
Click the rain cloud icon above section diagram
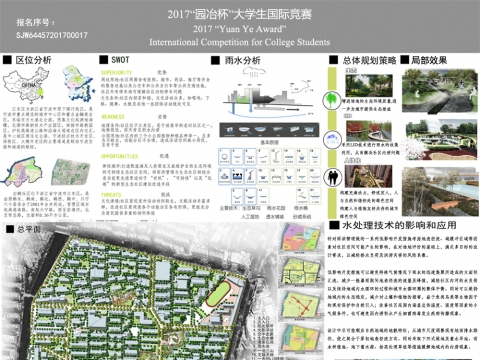254,71
